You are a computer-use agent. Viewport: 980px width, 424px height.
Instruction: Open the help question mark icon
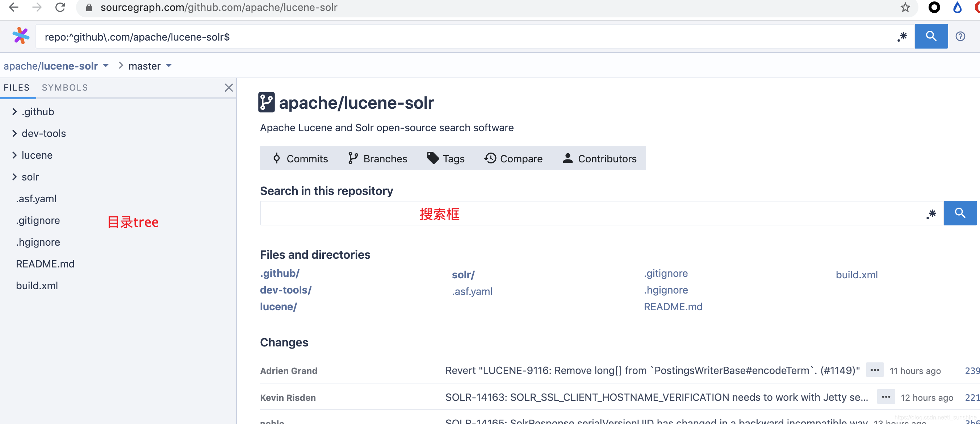(x=960, y=36)
